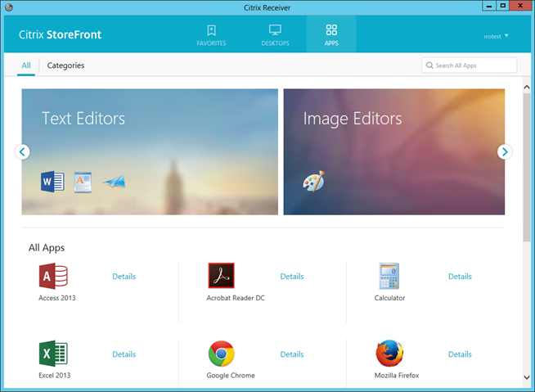Minimize the Citrix Receiver window
This screenshot has height=392, width=535.
pos(489,6)
